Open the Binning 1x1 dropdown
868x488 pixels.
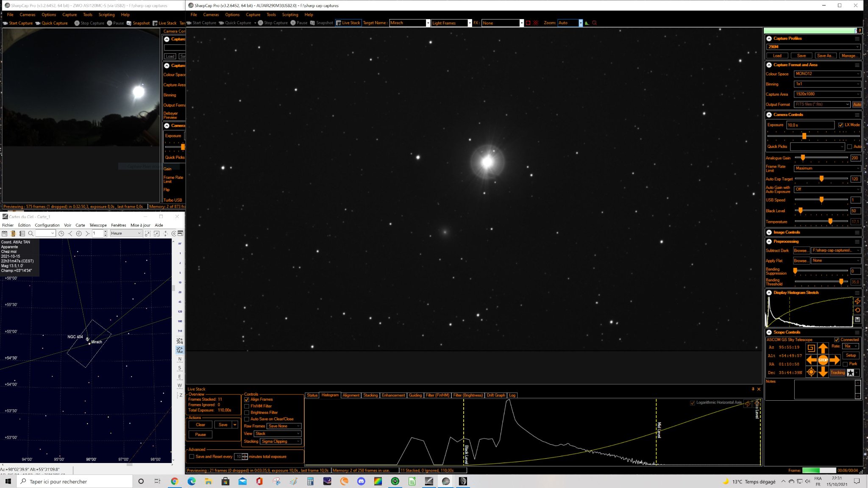[827, 84]
